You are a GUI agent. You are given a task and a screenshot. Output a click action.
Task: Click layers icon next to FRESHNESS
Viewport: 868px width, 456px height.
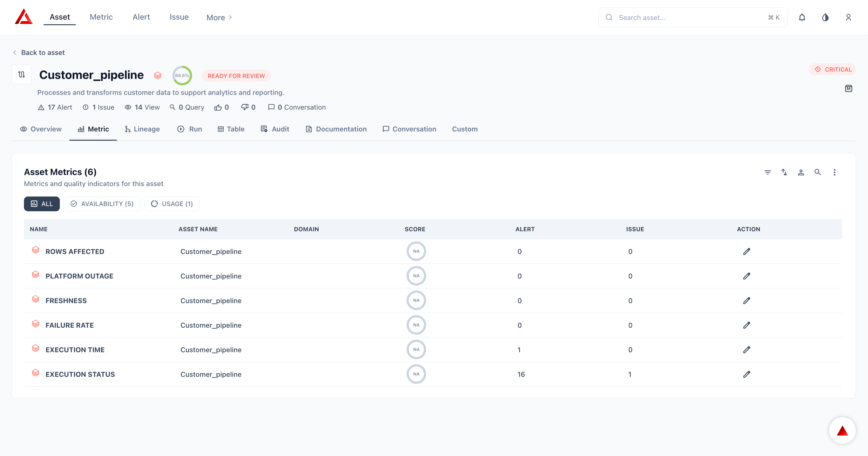coord(35,299)
